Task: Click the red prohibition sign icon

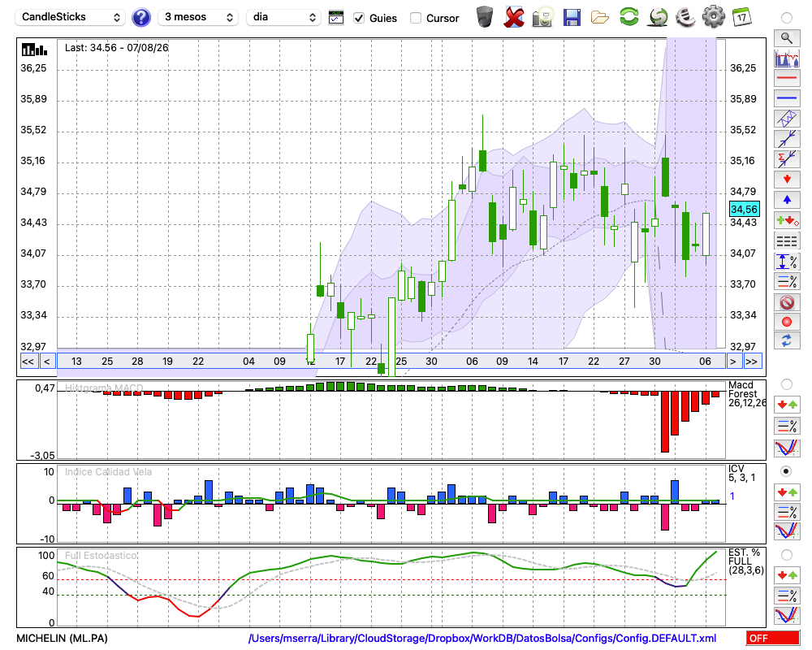Action: coord(787,301)
